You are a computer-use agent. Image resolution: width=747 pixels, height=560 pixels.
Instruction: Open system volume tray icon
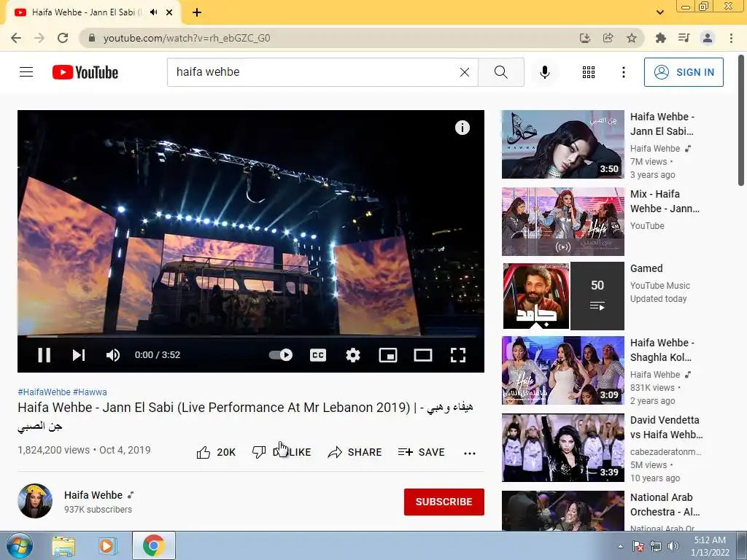pyautogui.click(x=673, y=546)
